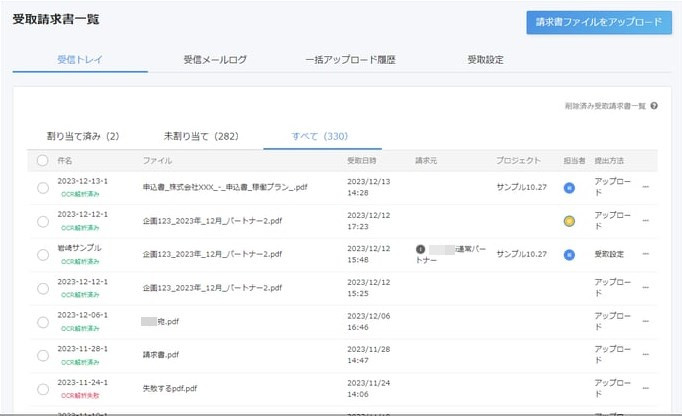The image size is (682, 416).
Task: Click サンプル10.27 project in 岩崎サンプル row
Action: pyautogui.click(x=522, y=254)
